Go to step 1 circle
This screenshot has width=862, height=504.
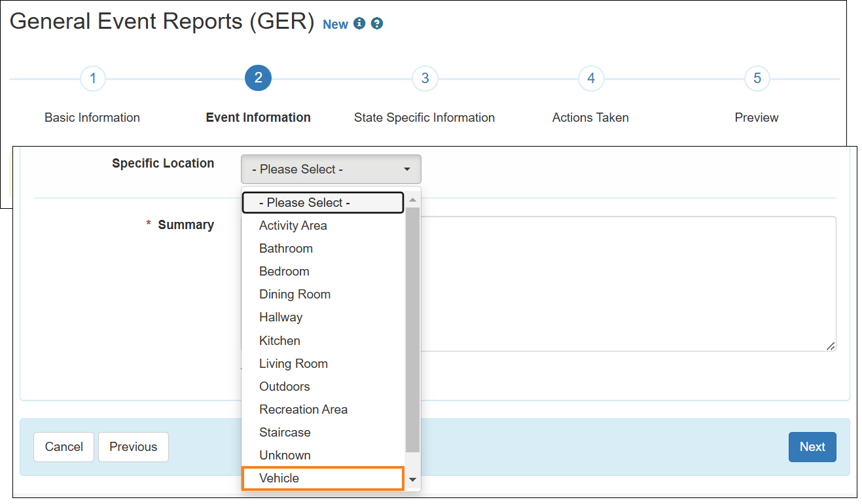(93, 79)
